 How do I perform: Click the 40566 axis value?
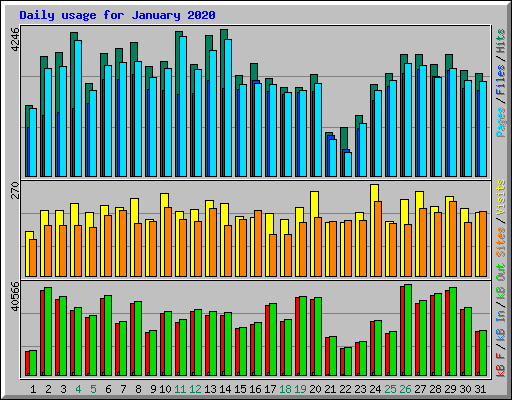pyautogui.click(x=15, y=296)
